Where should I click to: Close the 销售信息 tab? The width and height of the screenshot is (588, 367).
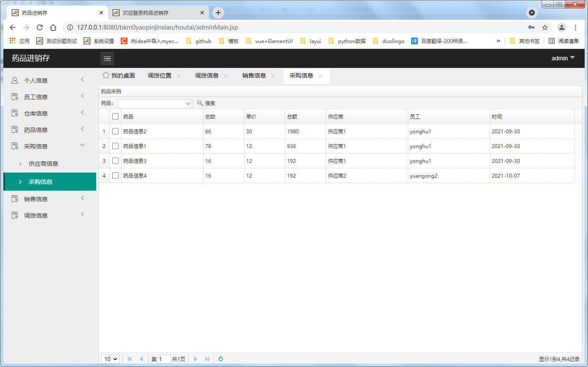[273, 76]
